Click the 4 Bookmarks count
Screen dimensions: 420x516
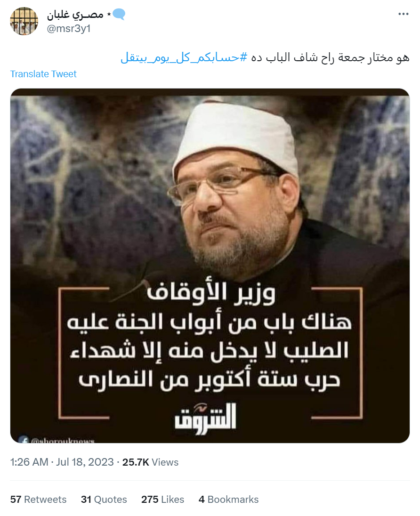point(228,499)
